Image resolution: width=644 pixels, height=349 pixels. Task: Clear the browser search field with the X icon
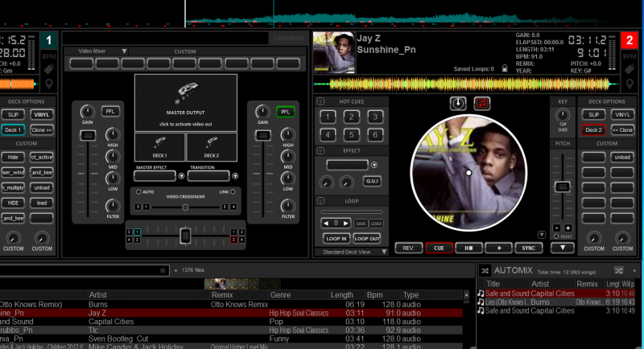[163, 270]
